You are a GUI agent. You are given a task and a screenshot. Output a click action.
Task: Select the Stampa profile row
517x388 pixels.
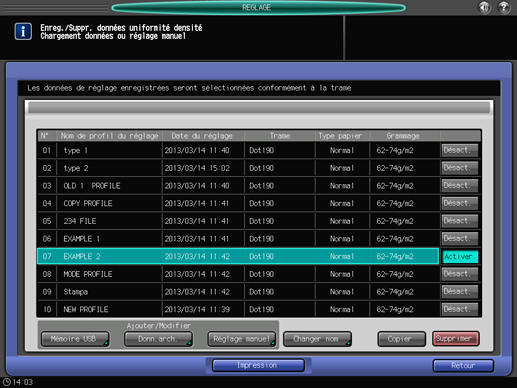(x=238, y=292)
